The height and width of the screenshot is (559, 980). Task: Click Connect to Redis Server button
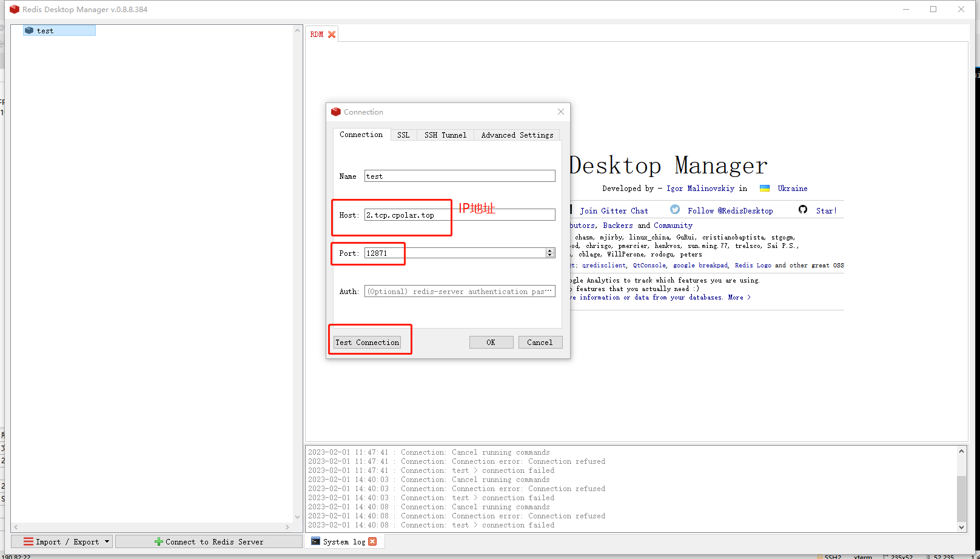coord(209,541)
